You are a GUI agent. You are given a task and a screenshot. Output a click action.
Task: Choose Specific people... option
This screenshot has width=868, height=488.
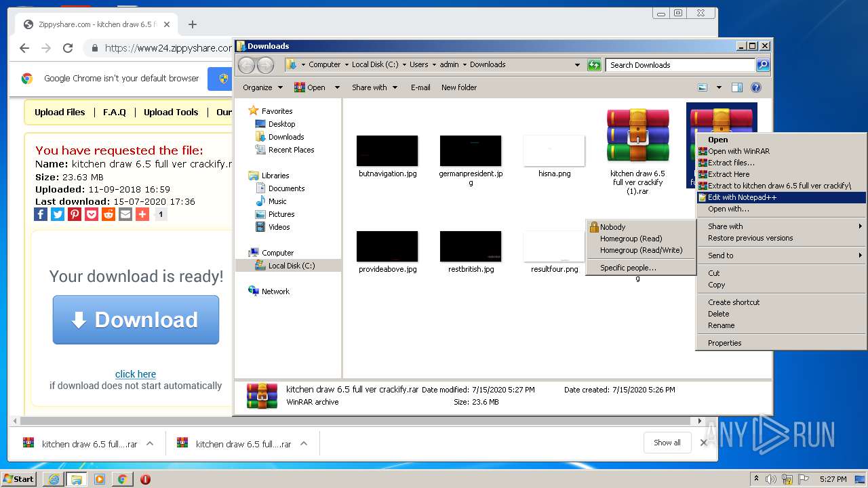pos(641,268)
